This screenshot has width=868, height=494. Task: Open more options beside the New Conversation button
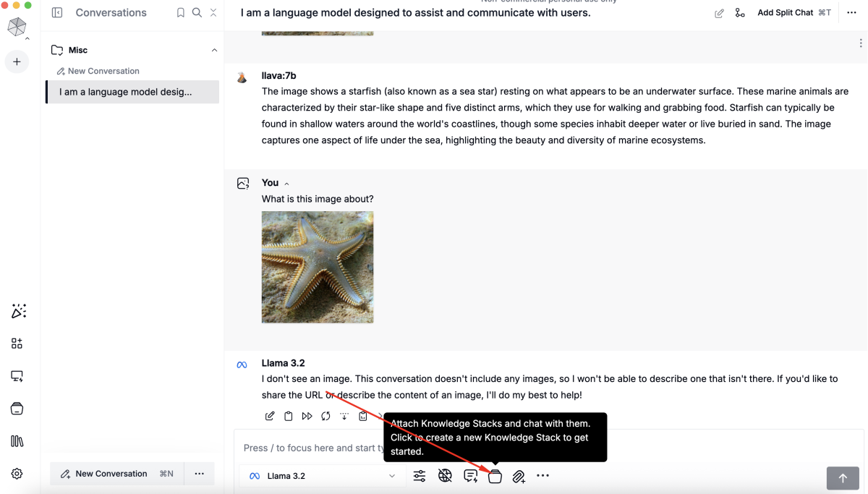[200, 474]
